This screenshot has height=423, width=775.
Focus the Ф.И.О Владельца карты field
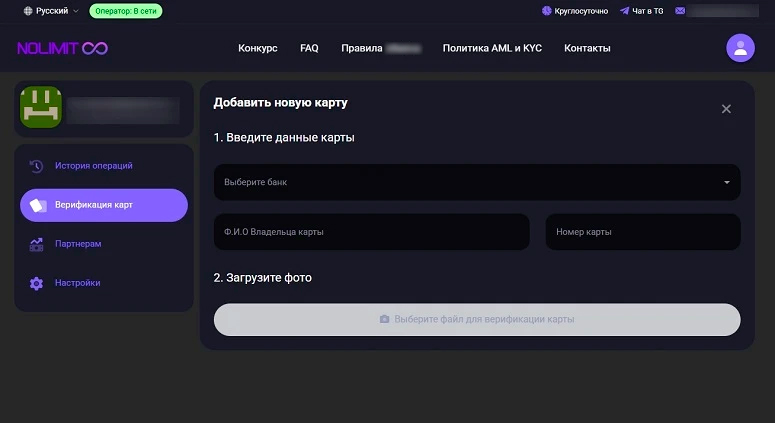371,232
